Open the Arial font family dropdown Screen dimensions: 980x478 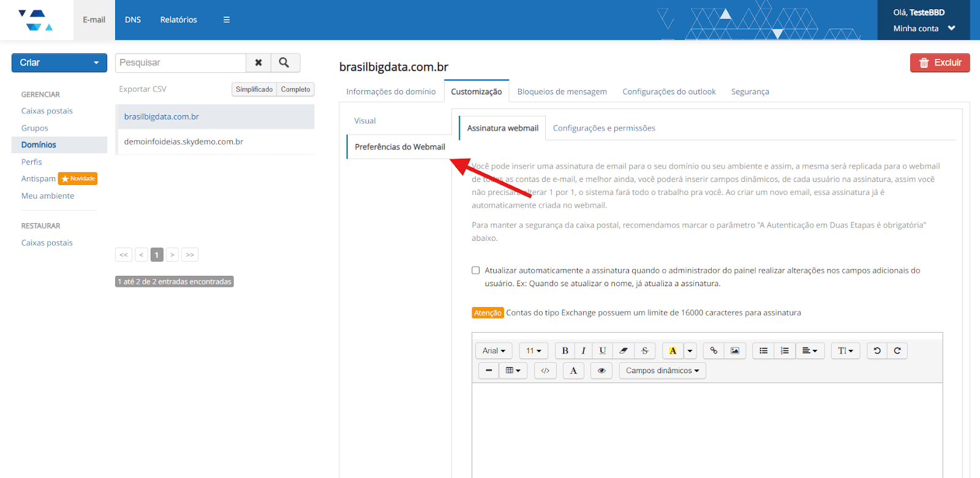(494, 351)
